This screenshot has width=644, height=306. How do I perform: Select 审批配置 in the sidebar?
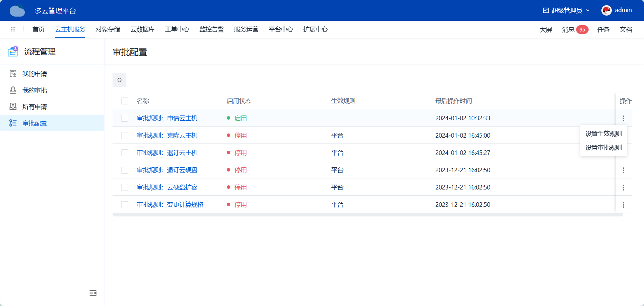[52, 123]
